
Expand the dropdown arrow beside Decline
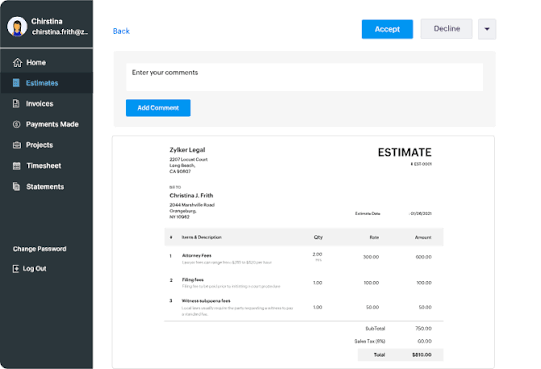click(x=487, y=29)
